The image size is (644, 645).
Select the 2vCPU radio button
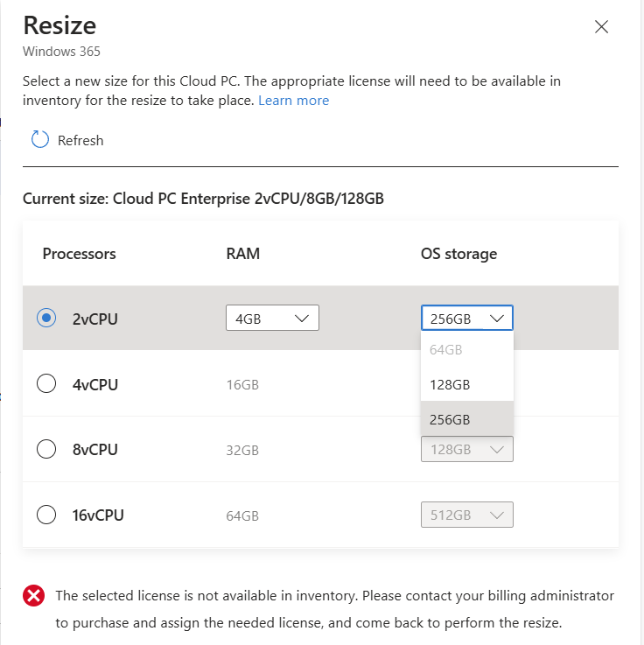pos(46,318)
